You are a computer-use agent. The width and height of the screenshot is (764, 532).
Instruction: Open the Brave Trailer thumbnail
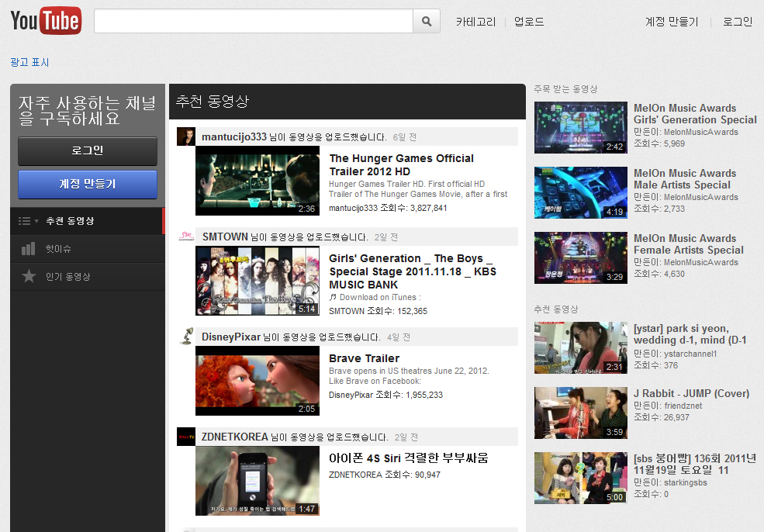pyautogui.click(x=258, y=381)
